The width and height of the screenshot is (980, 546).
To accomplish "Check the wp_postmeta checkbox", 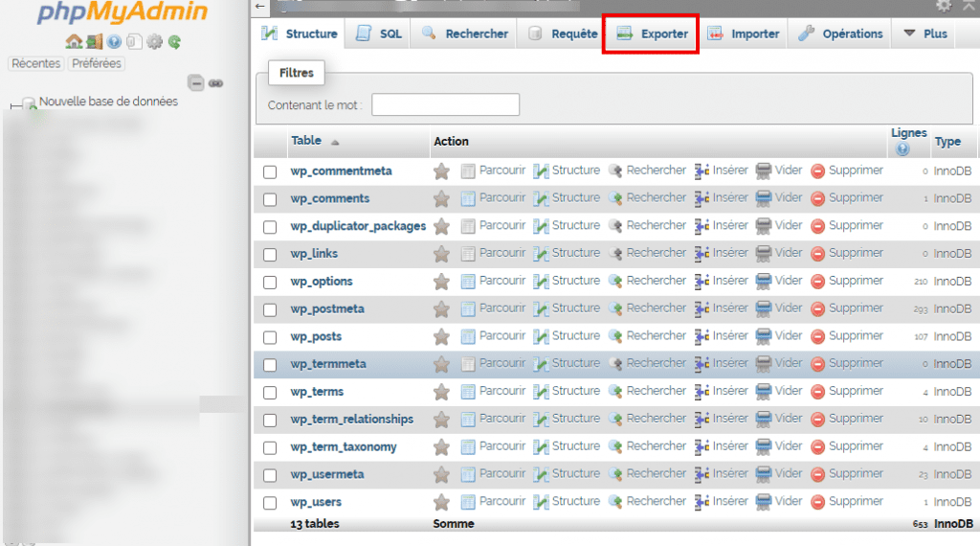I will 270,309.
